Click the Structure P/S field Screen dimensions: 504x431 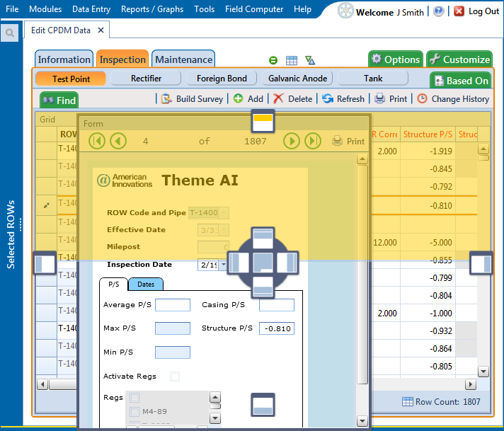pyautogui.click(x=277, y=328)
